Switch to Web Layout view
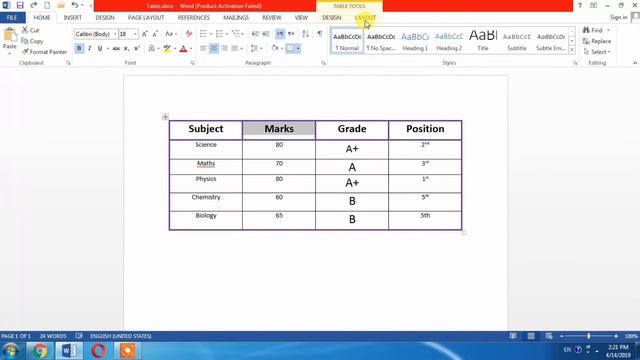Screen dimensions: 640x360 point(549,336)
